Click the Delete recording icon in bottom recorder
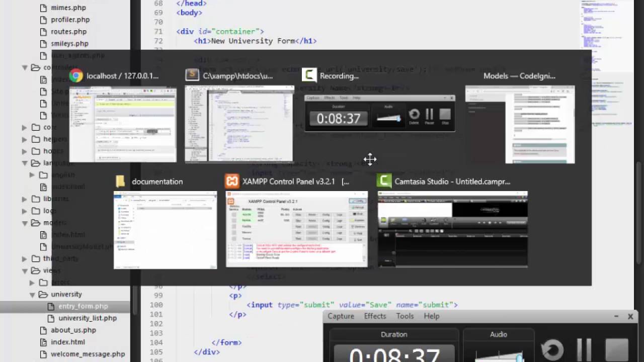Screen dimensions: 644x362 552,350
